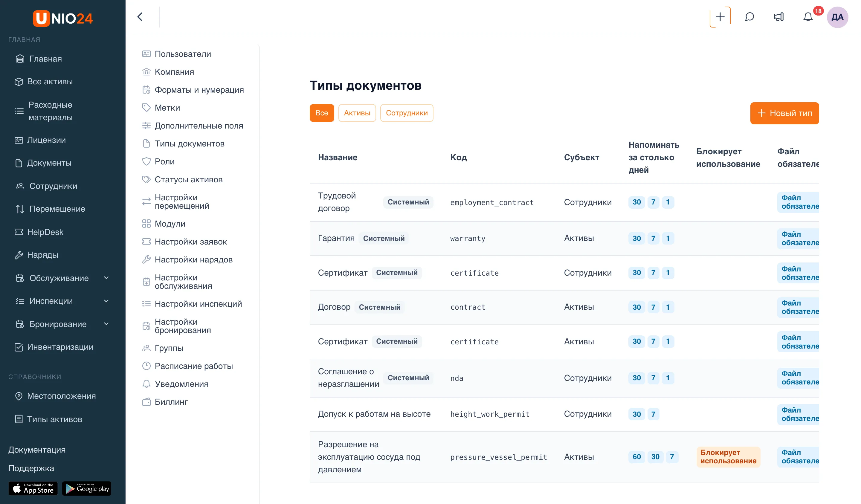Click the Сотрудники people icon in sidebar

(20, 186)
